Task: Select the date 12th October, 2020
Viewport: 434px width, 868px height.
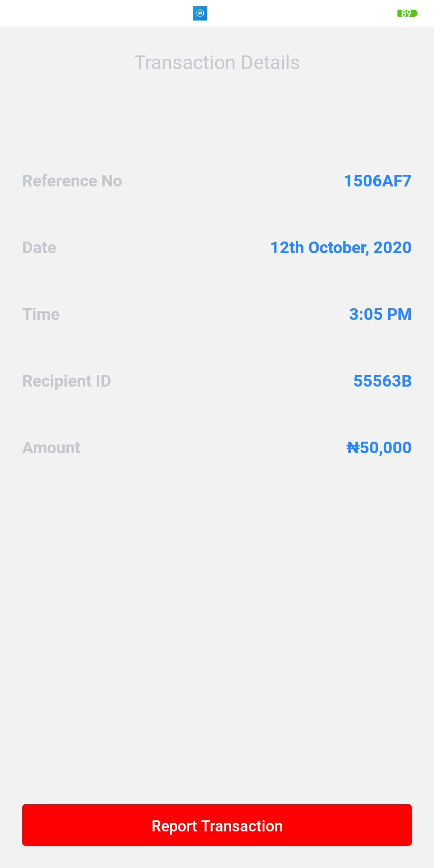Action: (341, 248)
